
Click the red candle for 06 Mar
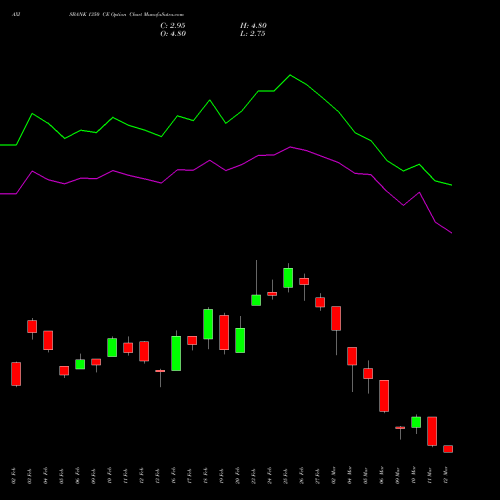click(384, 396)
